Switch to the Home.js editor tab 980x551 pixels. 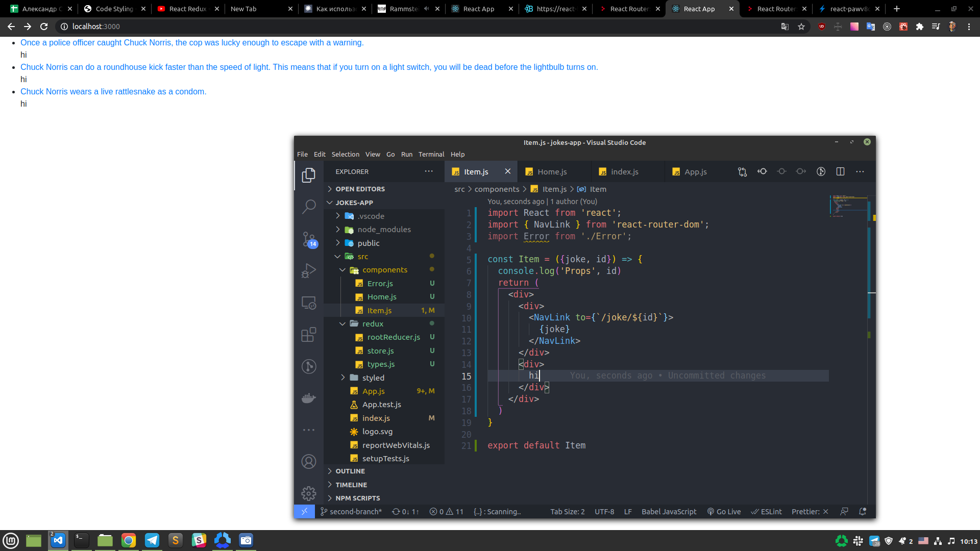(554, 172)
